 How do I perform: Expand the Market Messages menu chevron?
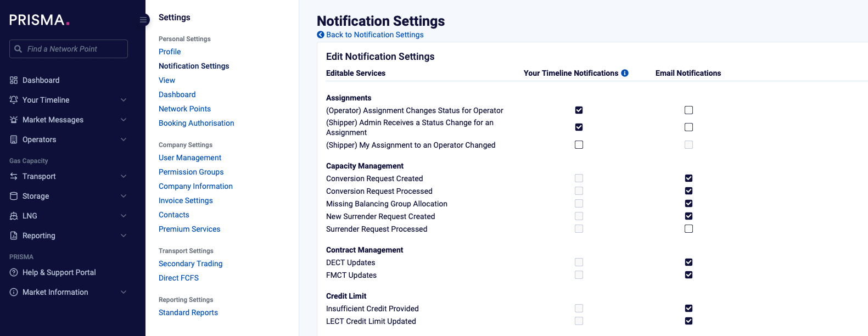tap(124, 120)
